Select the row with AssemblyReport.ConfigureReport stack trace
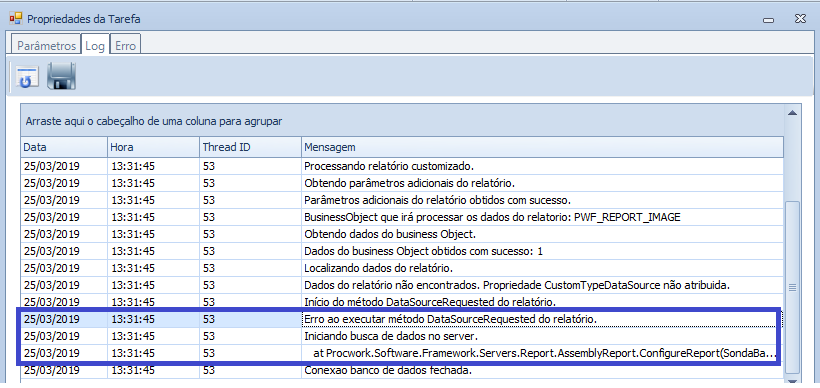The image size is (820, 388). click(402, 353)
